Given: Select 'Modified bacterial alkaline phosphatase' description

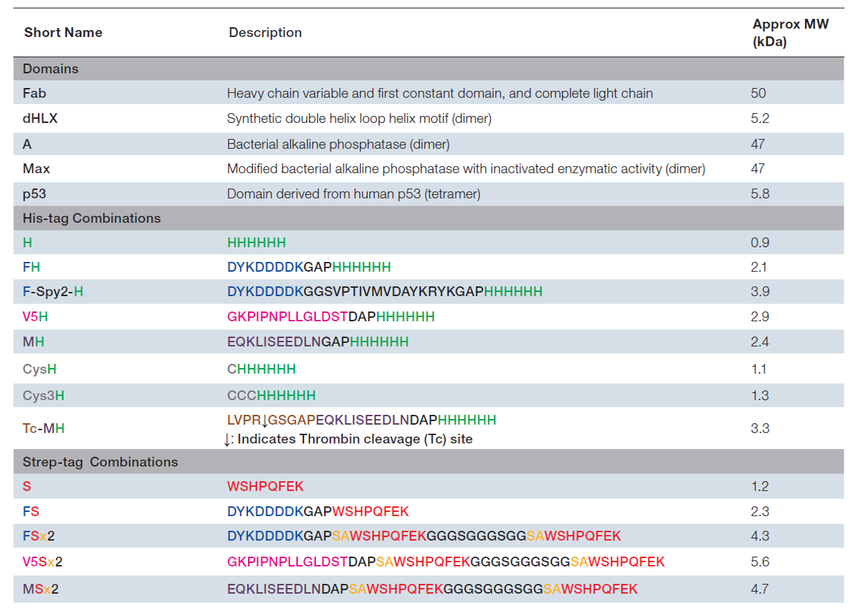Looking at the screenshot, I should [466, 169].
